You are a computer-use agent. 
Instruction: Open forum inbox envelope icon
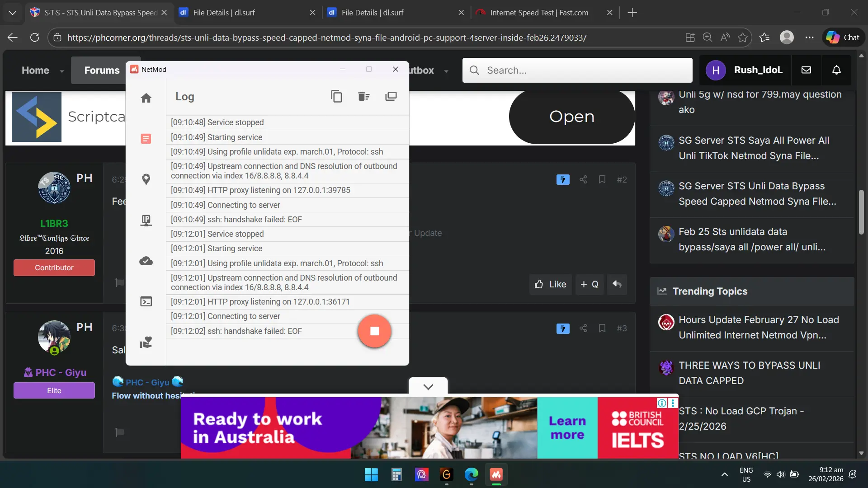click(806, 70)
